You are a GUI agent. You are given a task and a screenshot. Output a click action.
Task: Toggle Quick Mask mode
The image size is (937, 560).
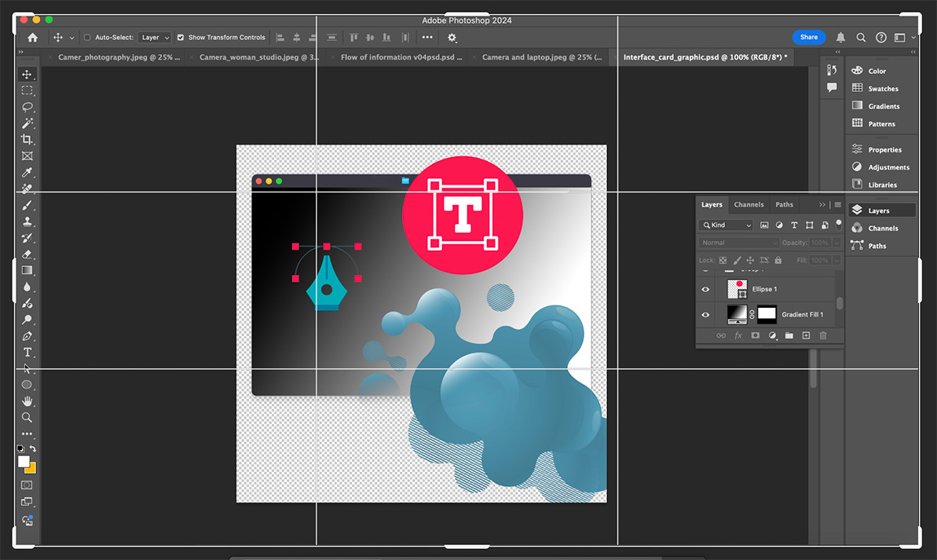[27, 485]
